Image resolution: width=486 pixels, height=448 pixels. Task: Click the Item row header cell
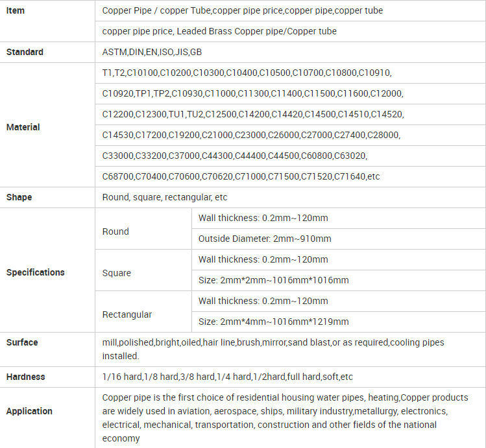[x=47, y=21]
